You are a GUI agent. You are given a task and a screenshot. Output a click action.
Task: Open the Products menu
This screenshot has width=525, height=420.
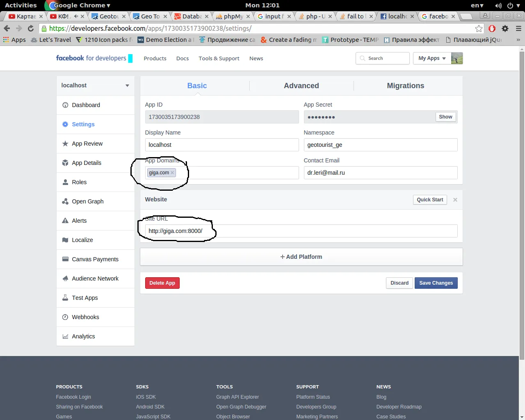pyautogui.click(x=155, y=58)
